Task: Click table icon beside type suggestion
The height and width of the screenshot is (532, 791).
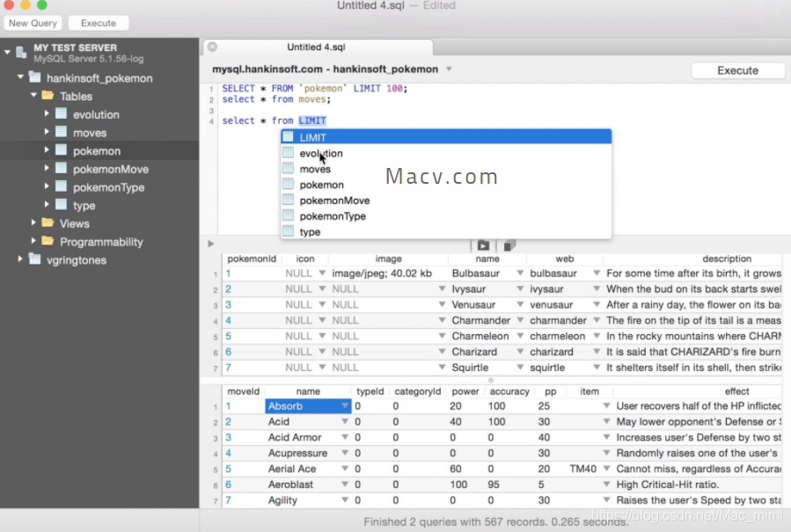Action: 288,231
